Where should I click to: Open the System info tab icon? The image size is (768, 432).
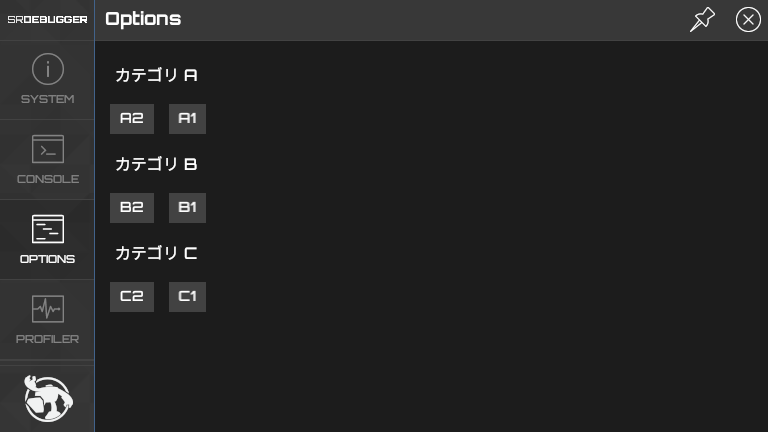point(47,69)
